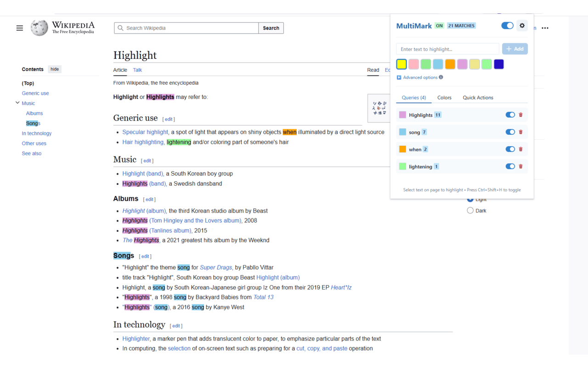588x368 pixels.
Task: Open the Article tab
Action: click(120, 70)
